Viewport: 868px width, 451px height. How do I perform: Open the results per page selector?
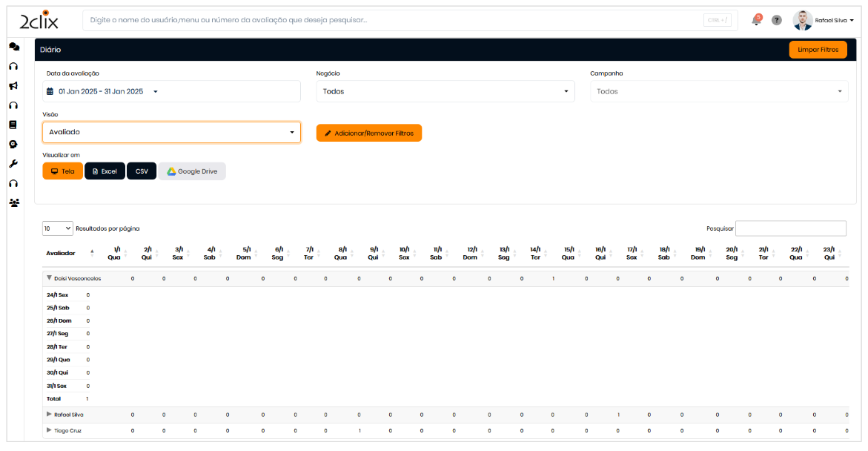[x=57, y=228]
